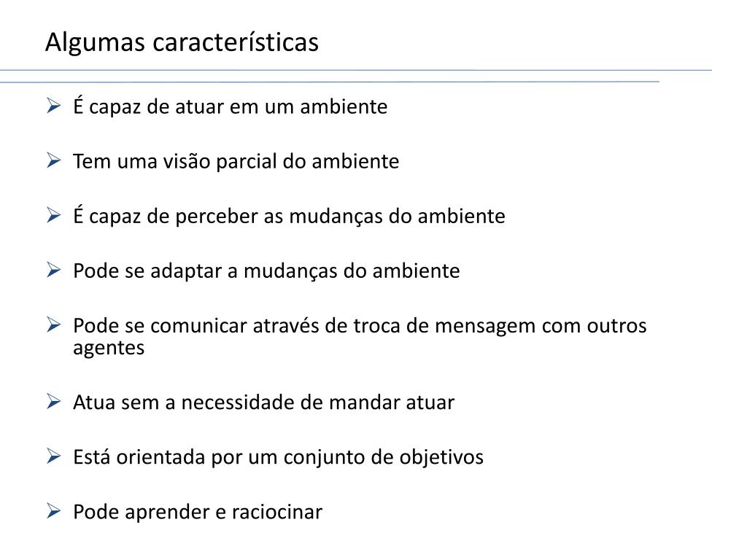This screenshot has height=560, width=747.
Task: Click the arrow bullet beside 'Pode aprender e raciocinar'
Action: [x=53, y=511]
